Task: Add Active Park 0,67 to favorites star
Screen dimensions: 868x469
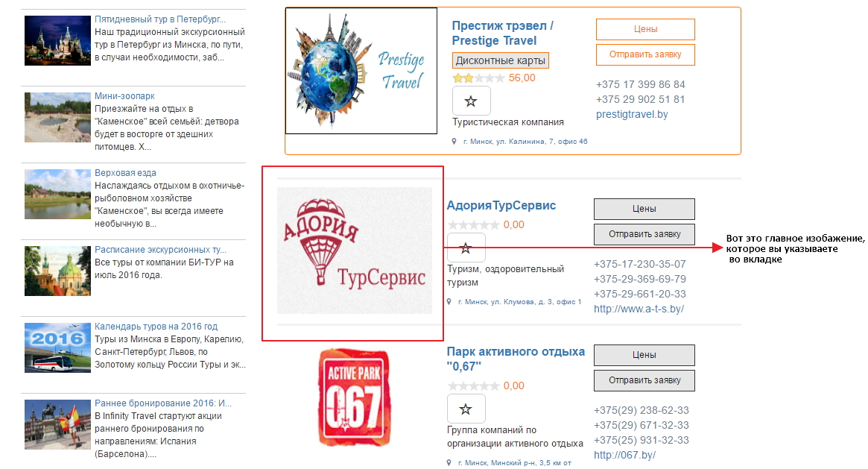Action: (x=466, y=409)
